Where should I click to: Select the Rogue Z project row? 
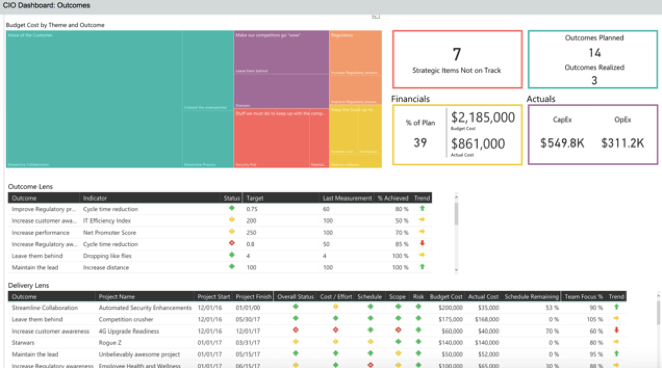coord(317,342)
